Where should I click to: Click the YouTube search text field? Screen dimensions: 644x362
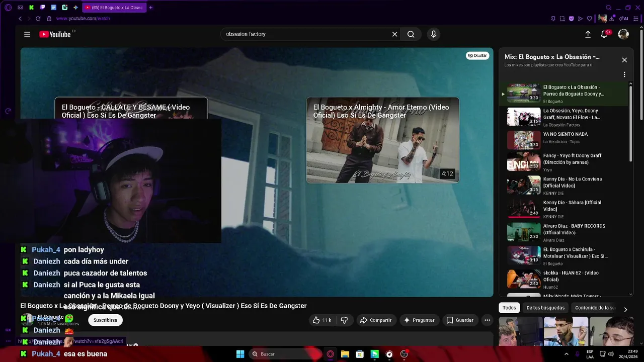point(307,34)
